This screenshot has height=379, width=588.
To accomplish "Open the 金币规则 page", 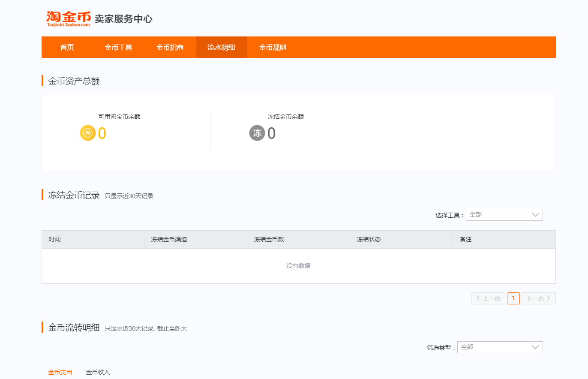I will 273,47.
